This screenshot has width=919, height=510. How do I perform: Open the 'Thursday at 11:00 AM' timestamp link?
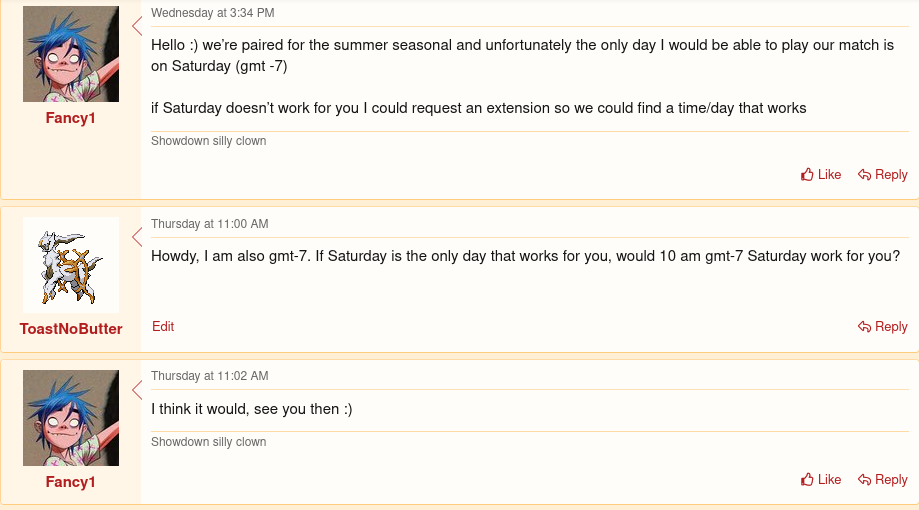pyautogui.click(x=210, y=224)
